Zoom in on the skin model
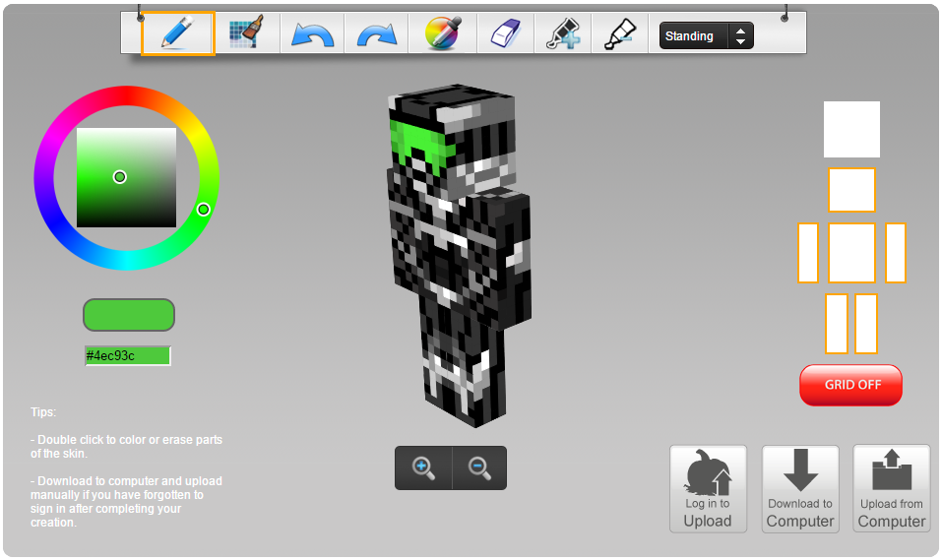 tap(424, 468)
